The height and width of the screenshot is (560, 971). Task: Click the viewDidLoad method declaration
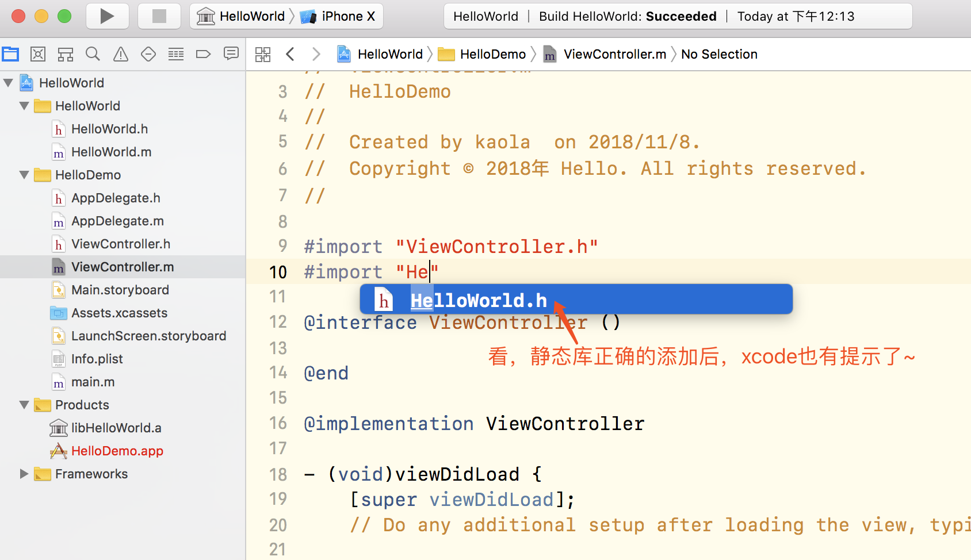click(423, 474)
